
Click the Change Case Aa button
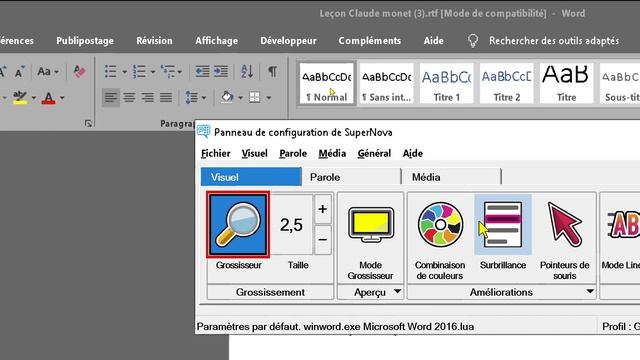click(x=44, y=72)
